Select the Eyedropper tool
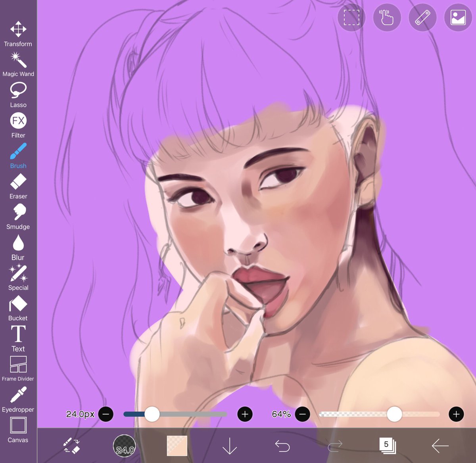The height and width of the screenshot is (463, 476). point(18,400)
